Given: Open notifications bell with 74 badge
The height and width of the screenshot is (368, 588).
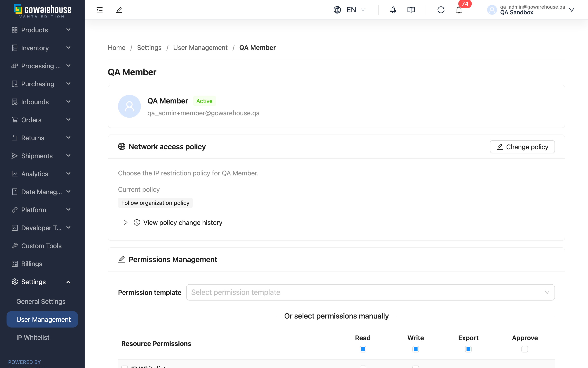Looking at the screenshot, I should point(459,10).
